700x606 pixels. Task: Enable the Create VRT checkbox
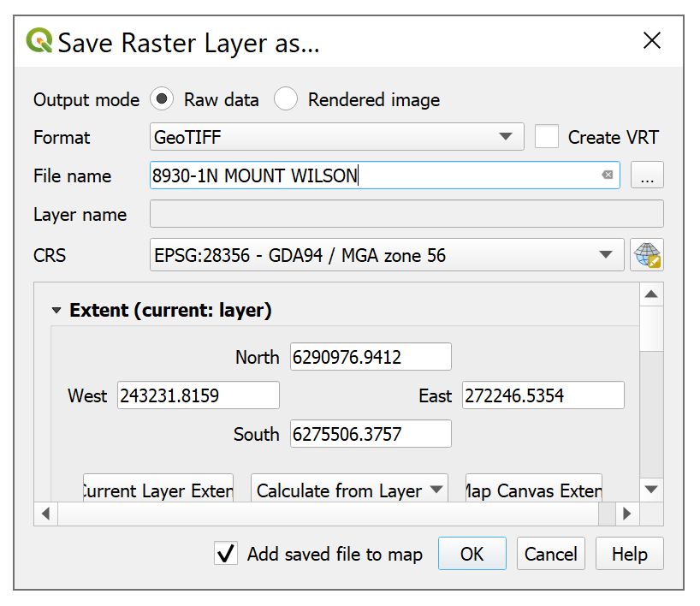pos(547,137)
